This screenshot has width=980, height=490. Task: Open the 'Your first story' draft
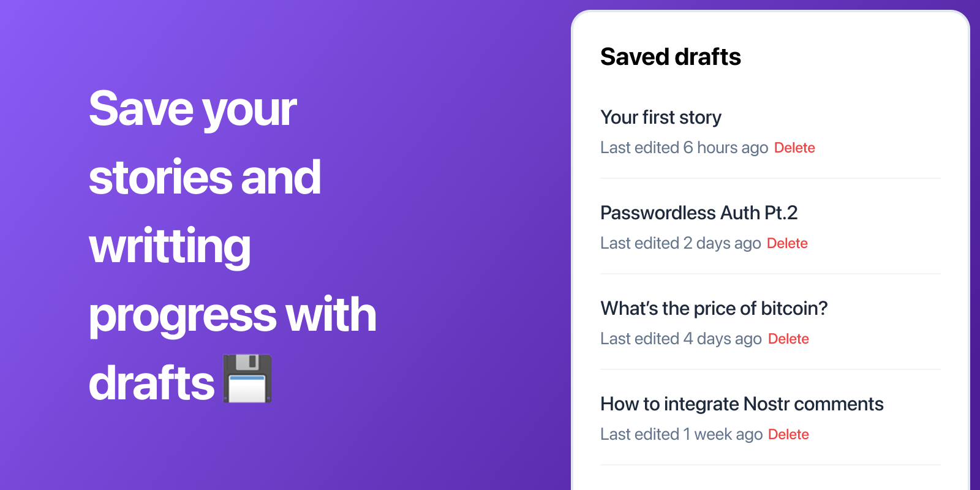click(x=661, y=117)
